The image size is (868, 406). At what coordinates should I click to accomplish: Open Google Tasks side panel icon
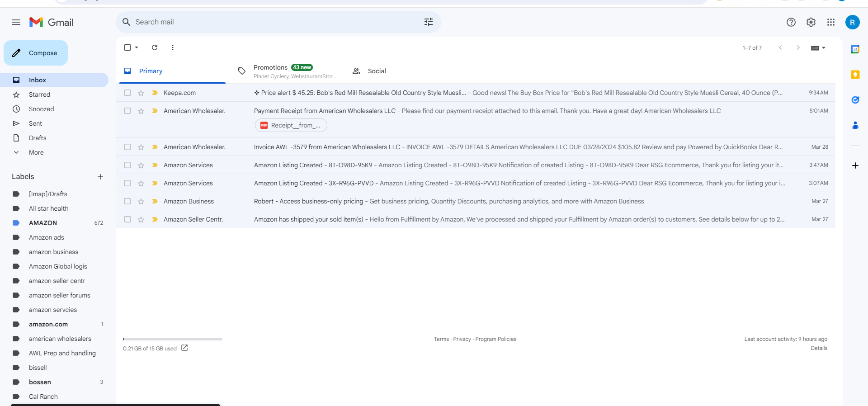[855, 100]
